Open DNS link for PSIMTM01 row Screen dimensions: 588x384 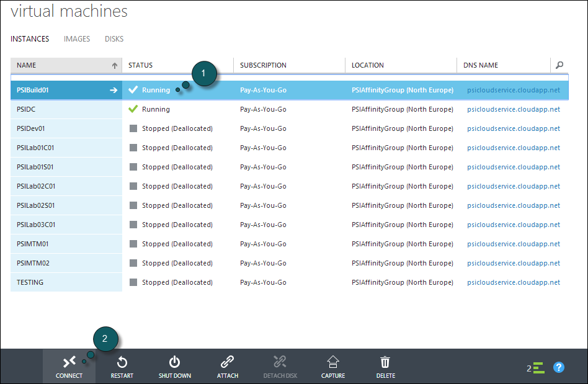(514, 244)
